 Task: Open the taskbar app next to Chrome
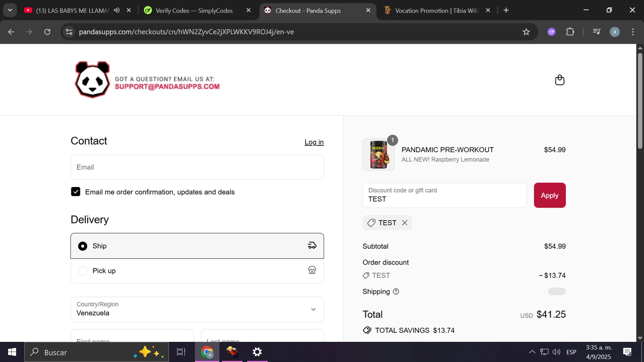coord(232,352)
